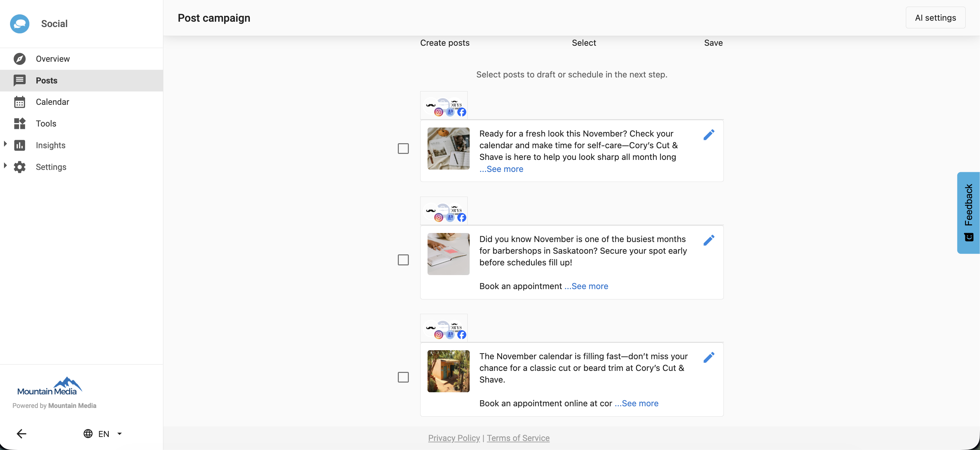The image size is (980, 450).
Task: Check the November calendar filling fast post
Action: [x=402, y=377]
